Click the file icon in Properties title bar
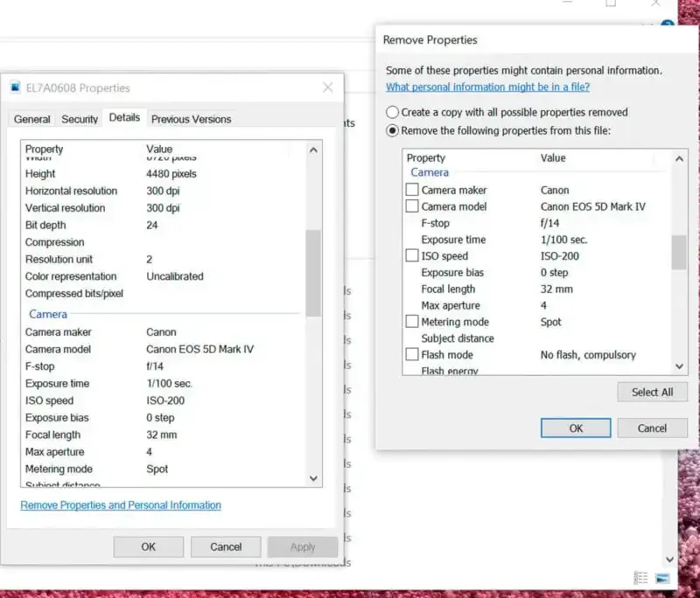 (16, 87)
